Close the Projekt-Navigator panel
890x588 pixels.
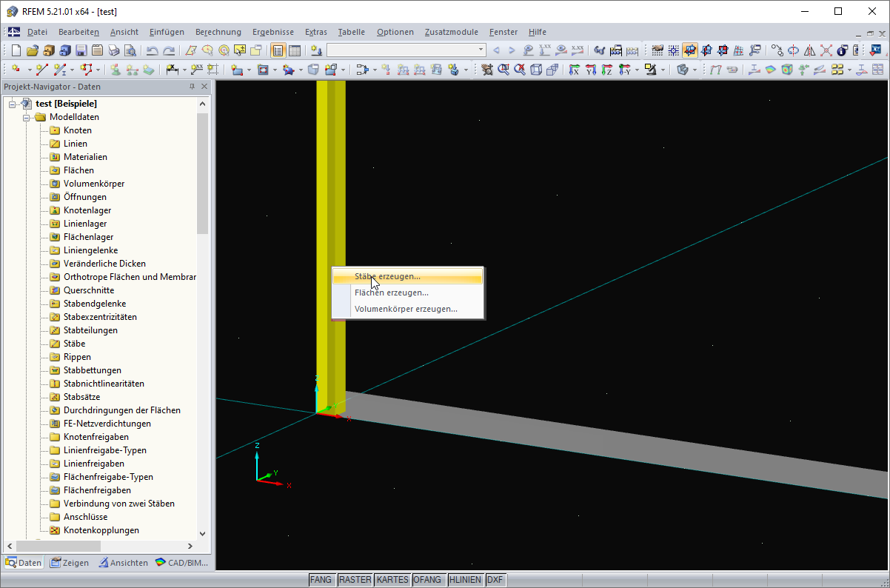204,87
